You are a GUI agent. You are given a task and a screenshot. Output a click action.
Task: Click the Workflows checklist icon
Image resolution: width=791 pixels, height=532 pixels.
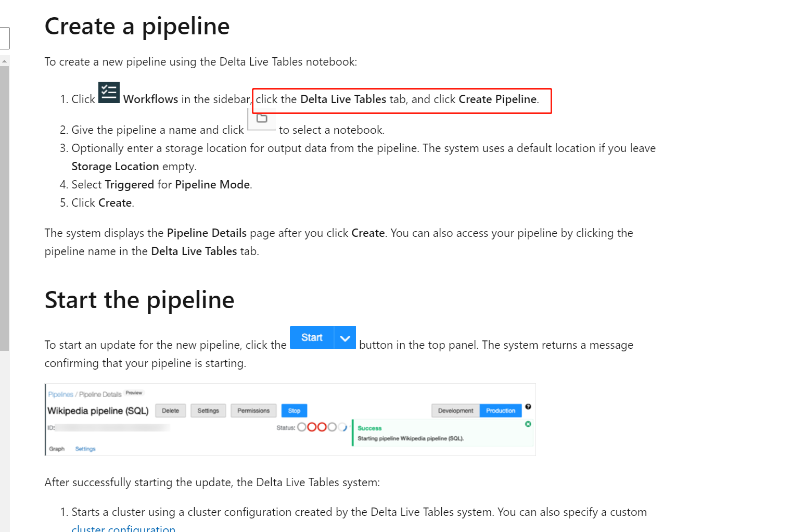coord(109,93)
